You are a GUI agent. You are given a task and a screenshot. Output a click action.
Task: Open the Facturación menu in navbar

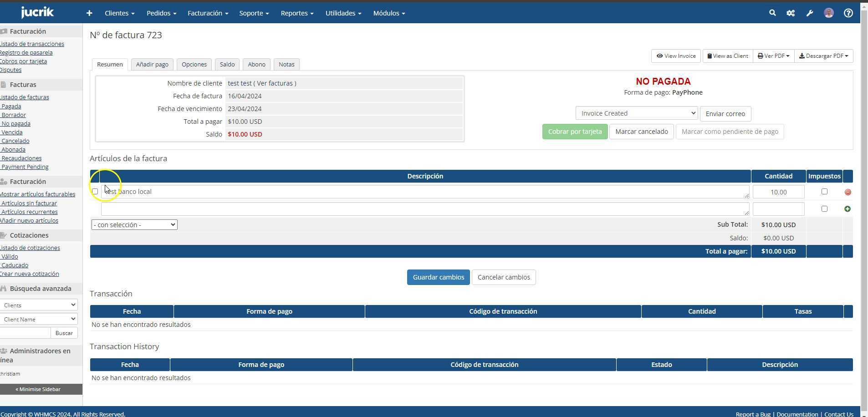point(208,13)
